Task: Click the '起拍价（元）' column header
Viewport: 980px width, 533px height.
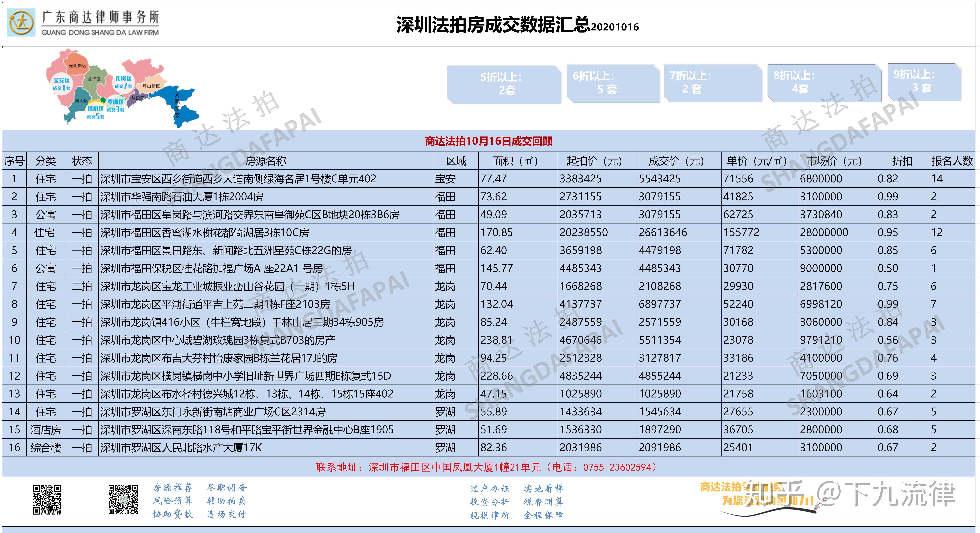Action: point(597,161)
